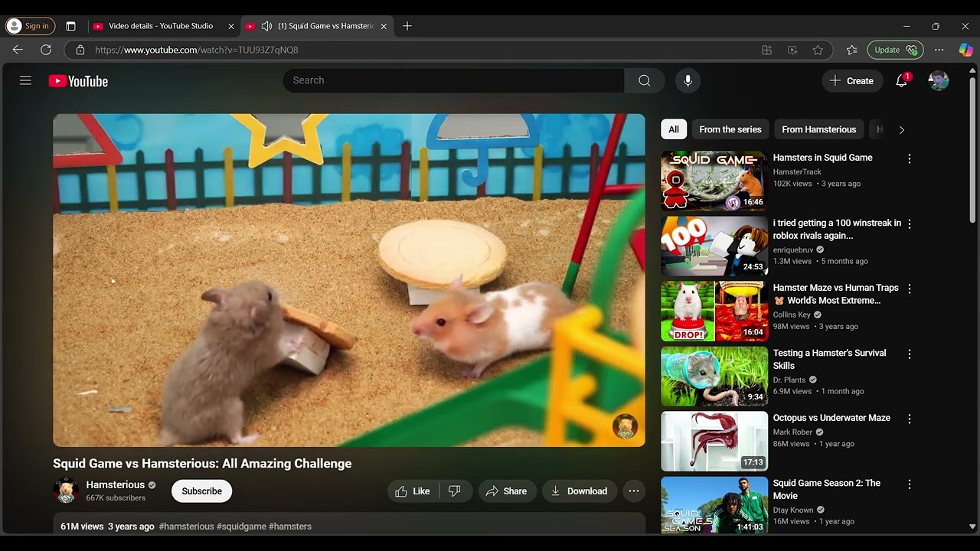
Task: Open the split screen button in address bar
Action: (766, 50)
